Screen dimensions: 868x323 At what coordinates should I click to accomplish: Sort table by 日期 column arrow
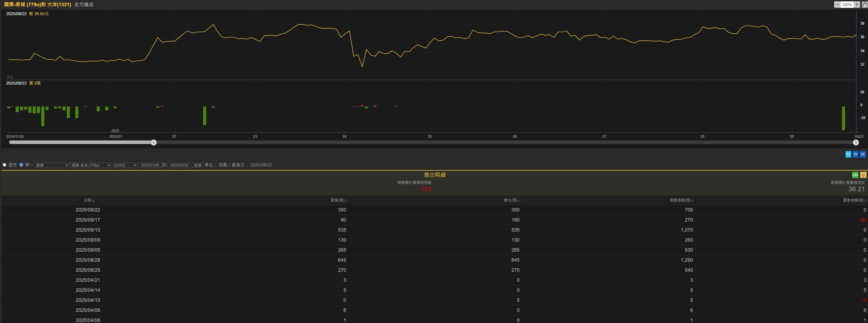[93, 201]
